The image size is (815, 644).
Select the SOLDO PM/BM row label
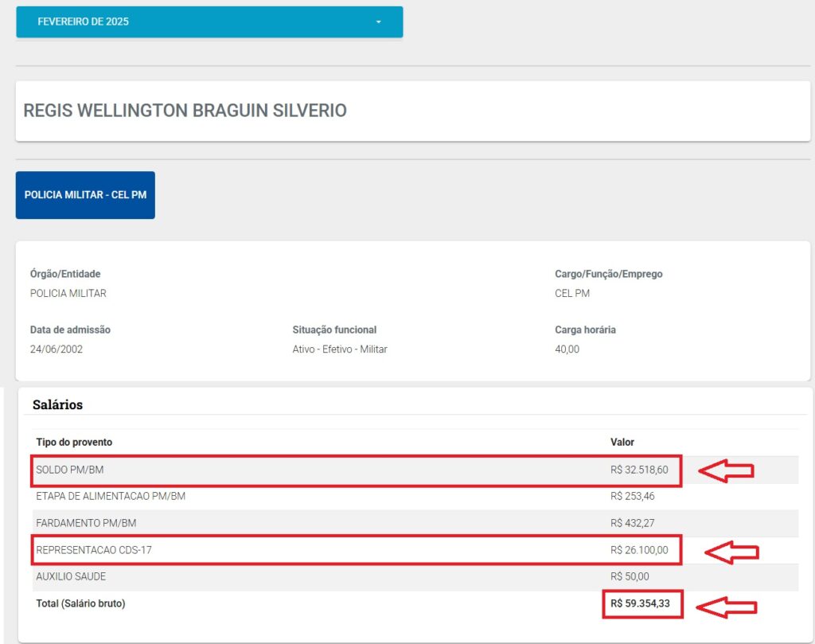(x=70, y=470)
